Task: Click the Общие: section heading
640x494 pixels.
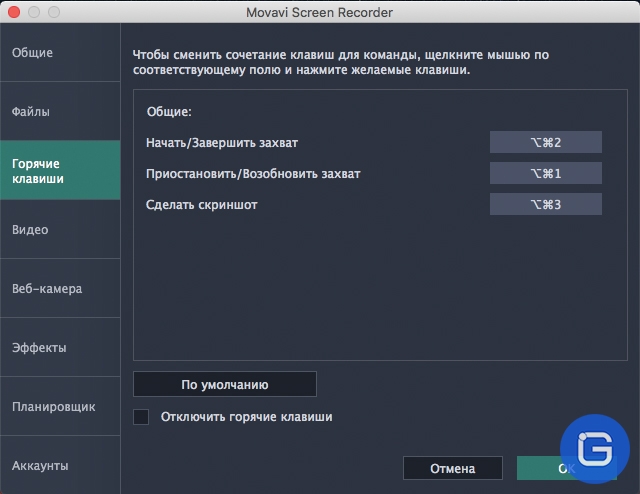Action: pyautogui.click(x=169, y=112)
